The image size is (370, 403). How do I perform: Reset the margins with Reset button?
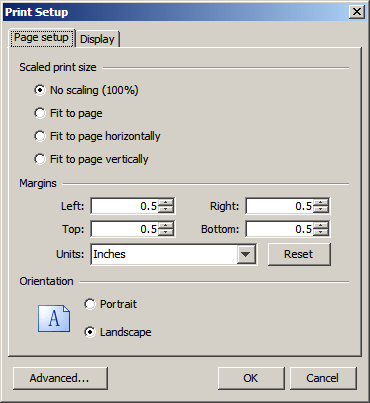(299, 254)
